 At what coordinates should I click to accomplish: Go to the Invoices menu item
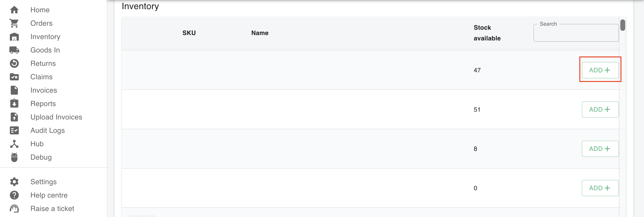(44, 90)
